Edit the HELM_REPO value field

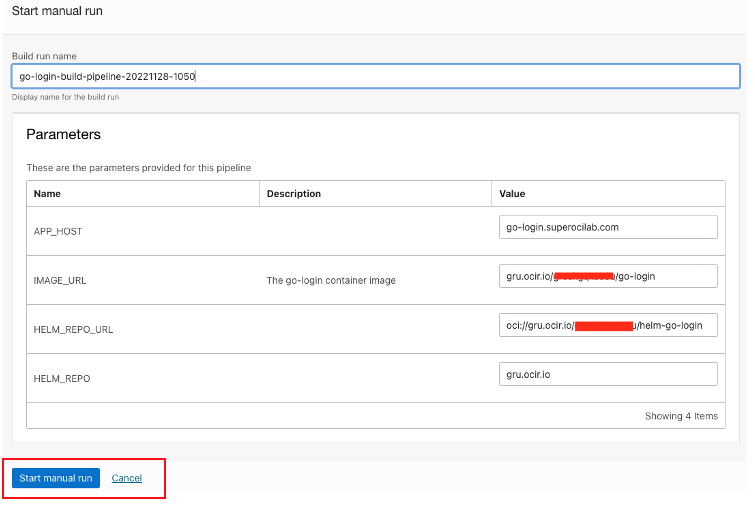click(x=608, y=374)
